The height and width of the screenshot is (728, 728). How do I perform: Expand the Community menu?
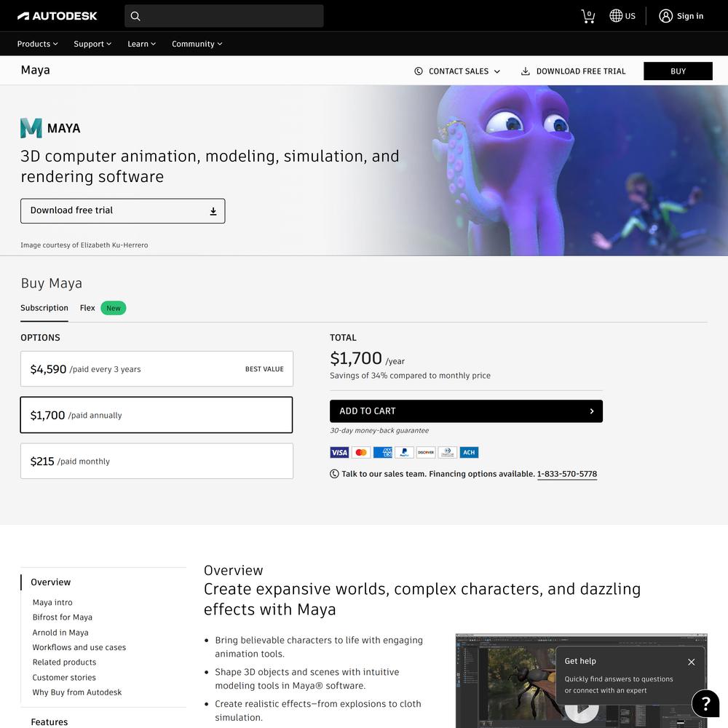click(197, 44)
